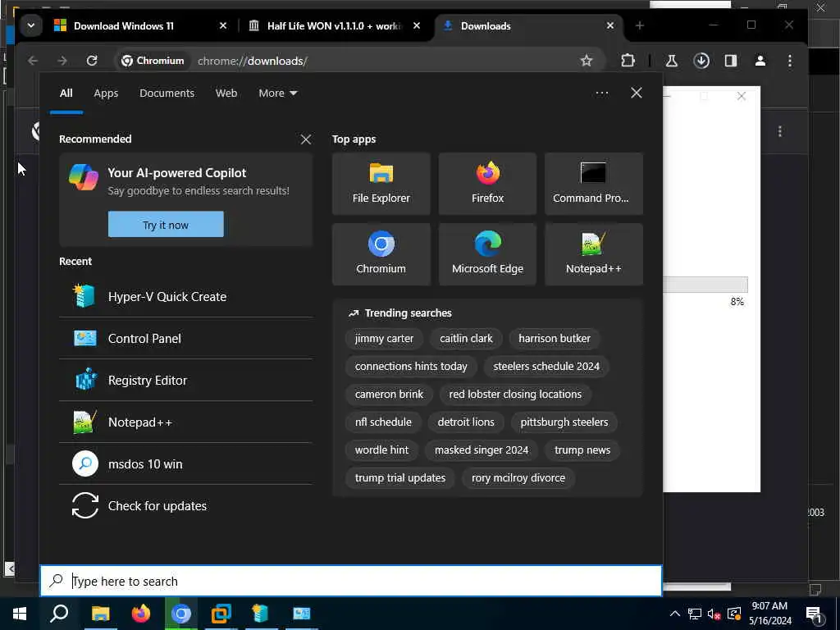Image resolution: width=840 pixels, height=630 pixels.
Task: Open Notepad++ from the Recent list
Action: 186,422
